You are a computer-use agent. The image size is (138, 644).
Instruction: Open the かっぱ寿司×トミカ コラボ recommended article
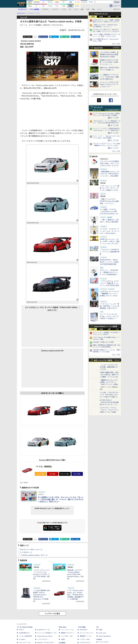point(61,499)
